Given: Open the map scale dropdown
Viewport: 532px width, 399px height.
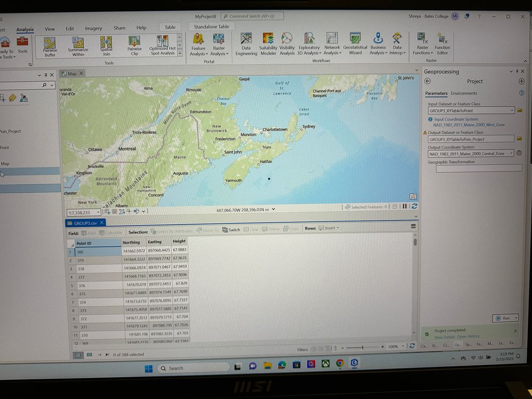Looking at the screenshot, I should pyautogui.click(x=98, y=213).
